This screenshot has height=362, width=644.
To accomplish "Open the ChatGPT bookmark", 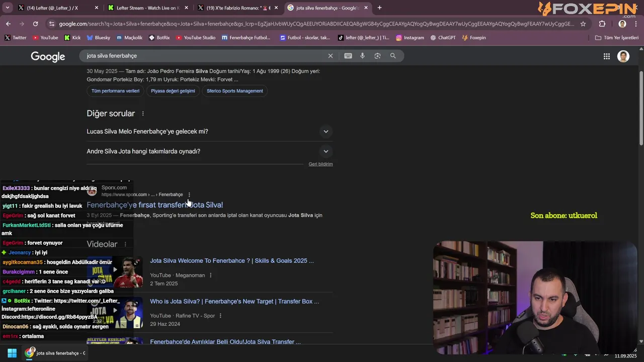I will [x=443, y=37].
